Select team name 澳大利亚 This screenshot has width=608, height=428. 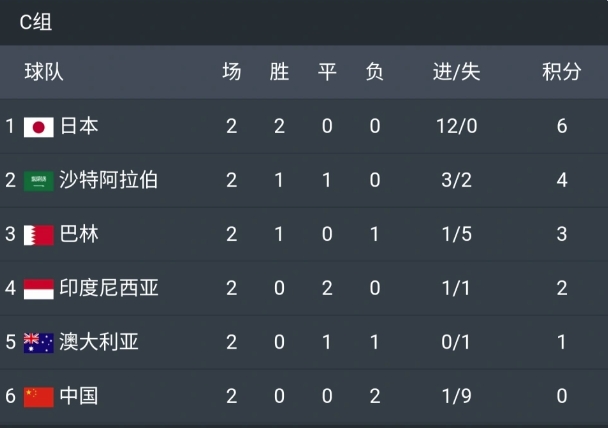coord(99,343)
